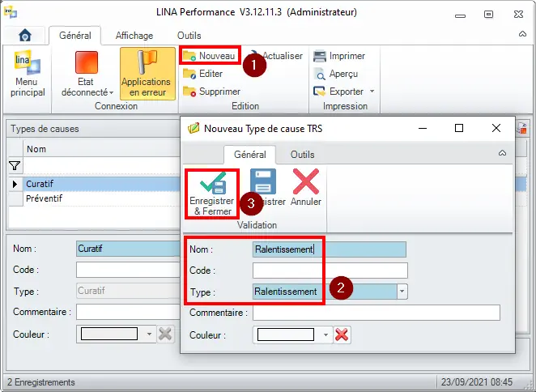Click dialog Nom field with Ralentissement
Viewport: 536px width, 392px height.
(330, 249)
